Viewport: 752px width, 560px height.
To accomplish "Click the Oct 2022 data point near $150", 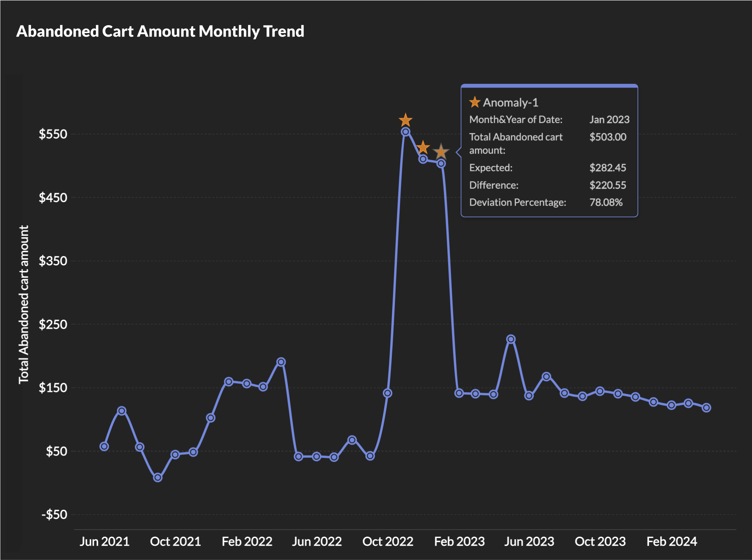I will [387, 394].
